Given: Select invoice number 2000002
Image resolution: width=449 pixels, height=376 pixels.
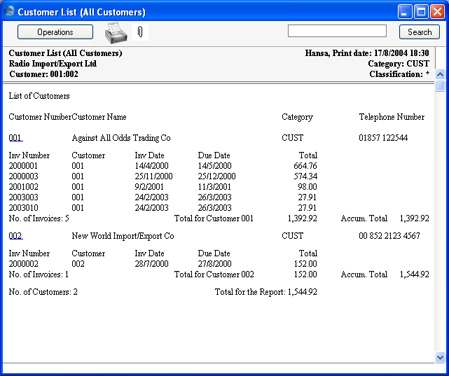Looking at the screenshot, I should pos(23,264).
